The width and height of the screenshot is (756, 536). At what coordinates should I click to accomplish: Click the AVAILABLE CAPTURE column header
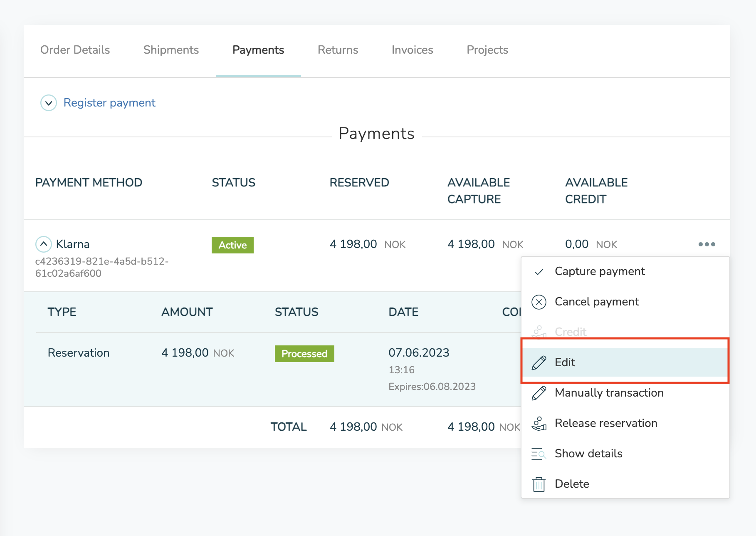tap(479, 191)
